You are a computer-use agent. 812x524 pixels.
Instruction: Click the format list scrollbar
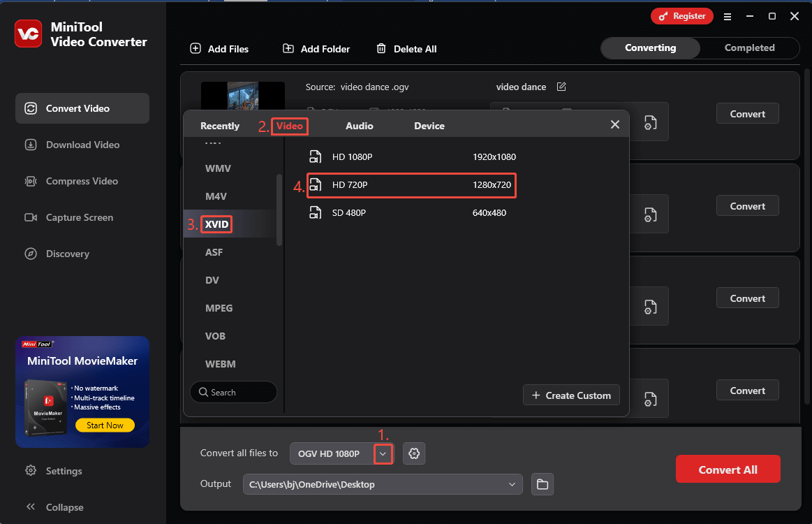pos(280,210)
